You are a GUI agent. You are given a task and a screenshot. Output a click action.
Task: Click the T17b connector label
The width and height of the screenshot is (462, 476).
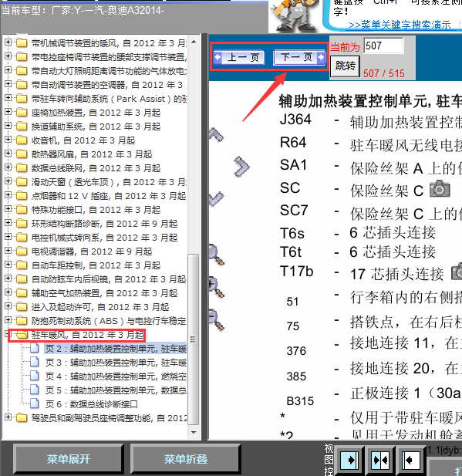pyautogui.click(x=297, y=272)
